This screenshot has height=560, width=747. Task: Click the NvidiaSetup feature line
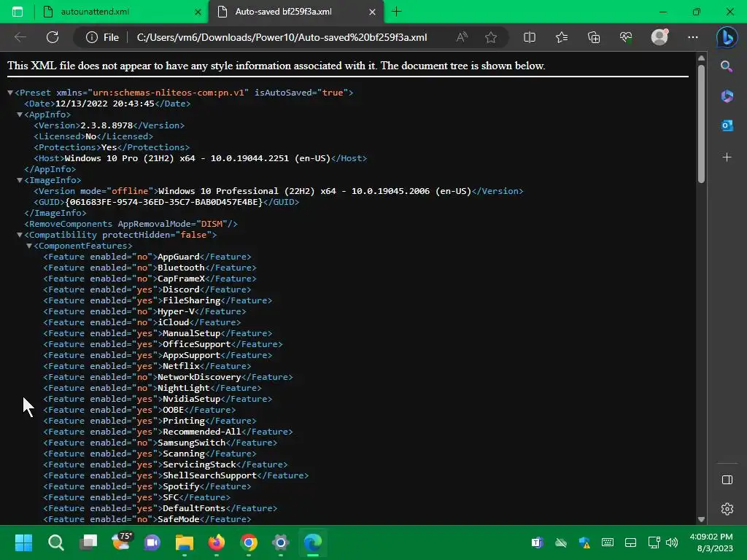pos(158,399)
